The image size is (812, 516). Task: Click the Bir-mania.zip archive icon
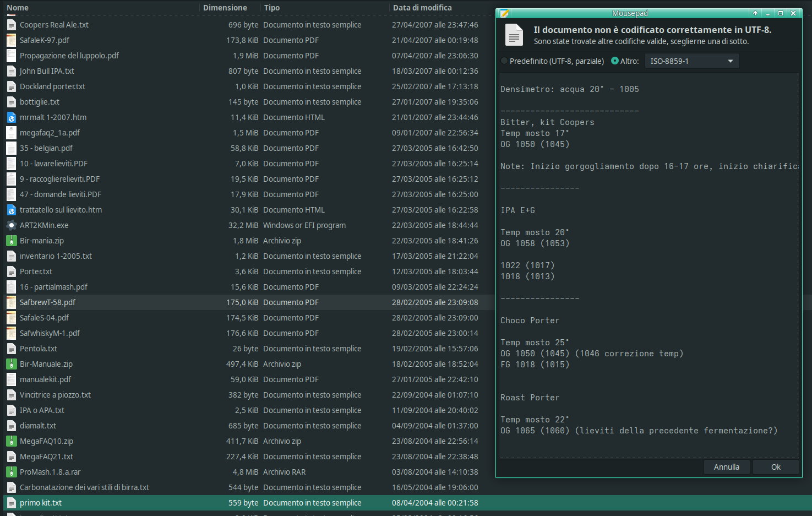[11, 241]
